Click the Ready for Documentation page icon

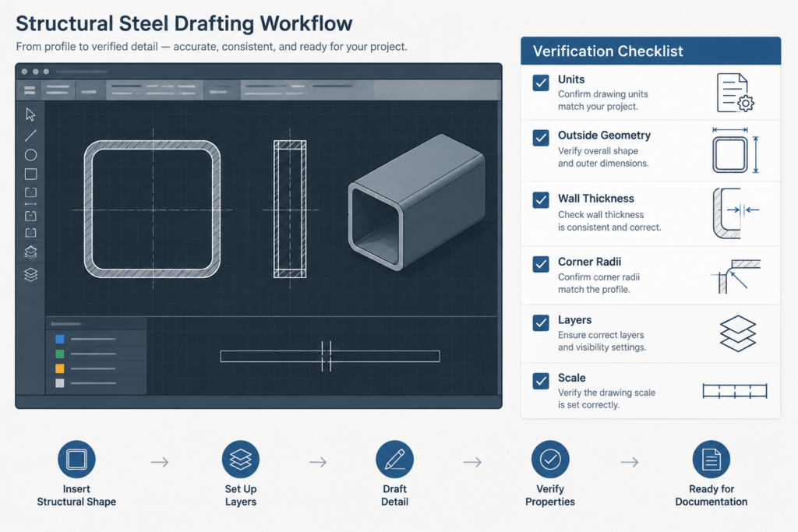711,460
